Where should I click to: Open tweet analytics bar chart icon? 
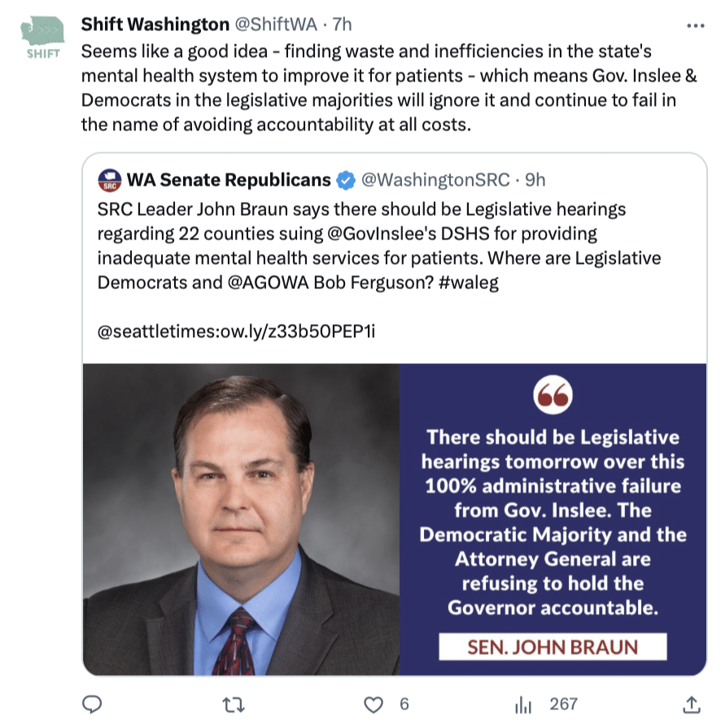pos(525,704)
